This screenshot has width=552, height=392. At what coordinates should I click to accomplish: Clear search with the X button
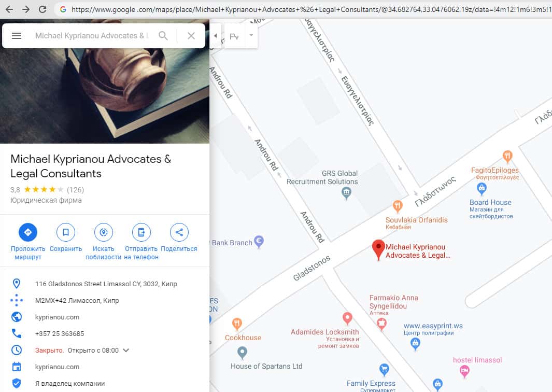[x=191, y=36]
